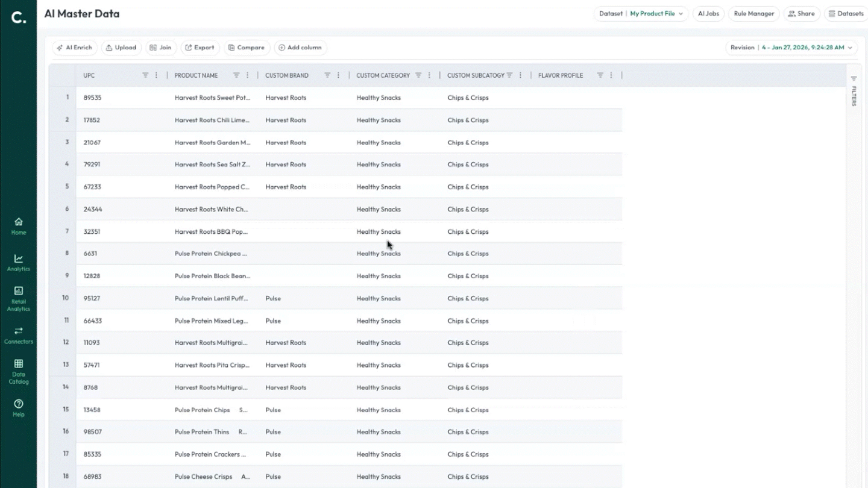The image size is (868, 488).
Task: Open the Analytics sidebar icon
Action: click(18, 263)
